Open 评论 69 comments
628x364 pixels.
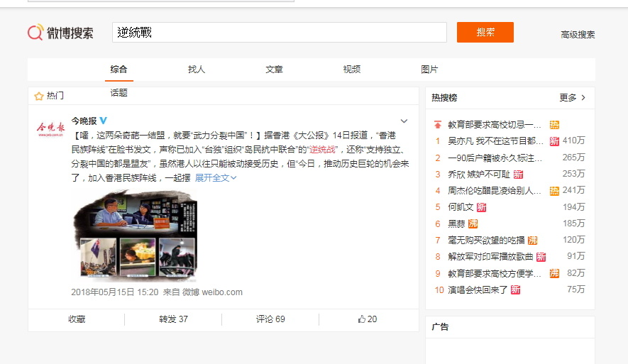270,319
